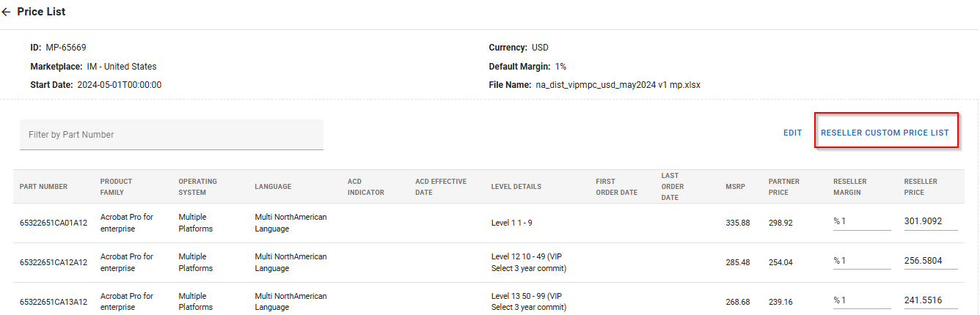Edit reseller price field showing 256.5804
Screen dimensions: 980x315
pos(930,261)
